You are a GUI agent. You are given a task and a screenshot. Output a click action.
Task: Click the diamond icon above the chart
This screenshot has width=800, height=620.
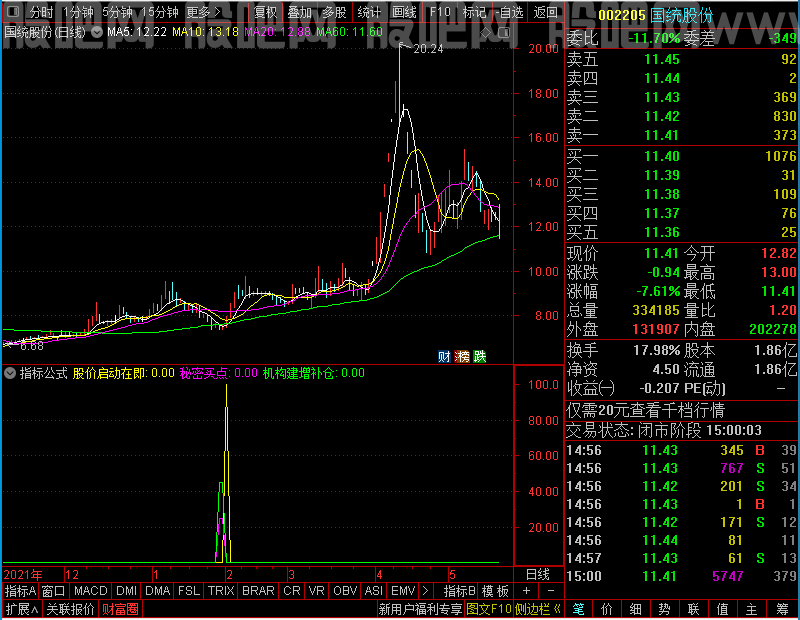(485, 33)
